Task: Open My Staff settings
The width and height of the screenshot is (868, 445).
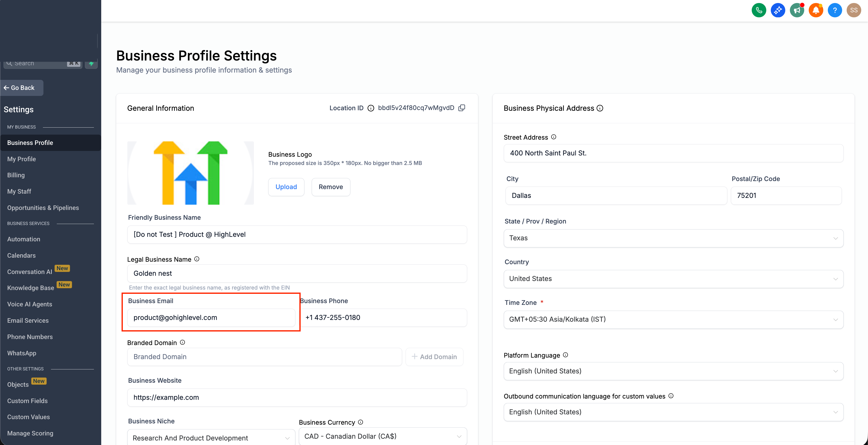Action: click(x=19, y=191)
